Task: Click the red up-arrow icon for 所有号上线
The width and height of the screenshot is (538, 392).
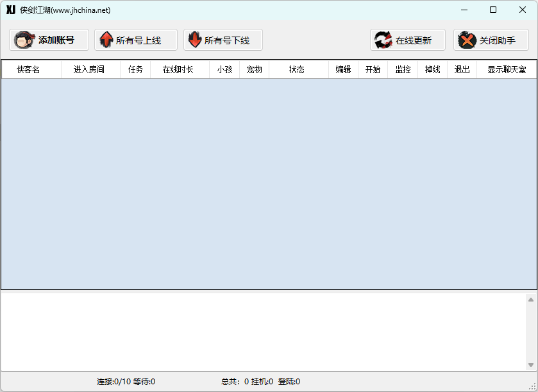Action: (106, 40)
